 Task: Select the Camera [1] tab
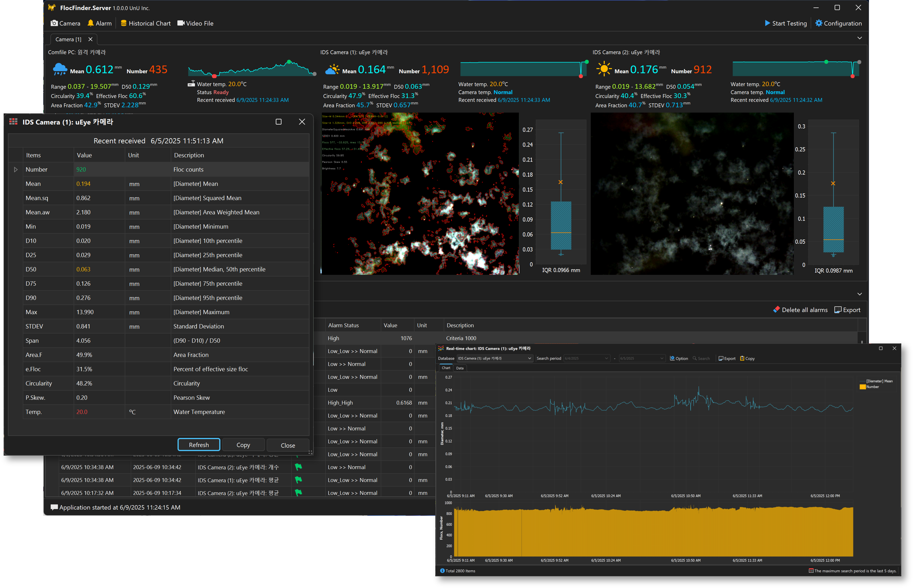click(x=68, y=39)
